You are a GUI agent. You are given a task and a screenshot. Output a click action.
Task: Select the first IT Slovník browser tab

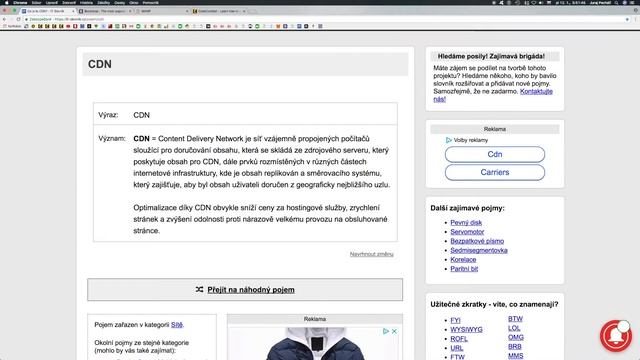point(48,11)
